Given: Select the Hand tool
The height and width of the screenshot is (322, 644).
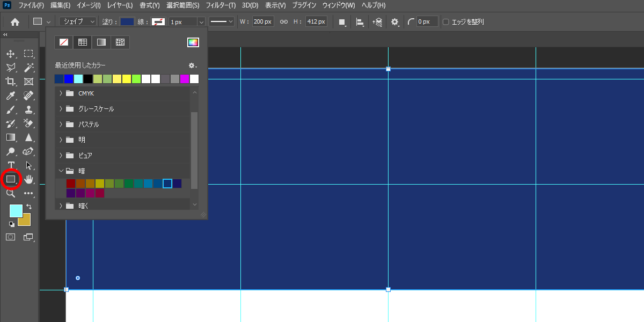Looking at the screenshot, I should pyautogui.click(x=28, y=179).
